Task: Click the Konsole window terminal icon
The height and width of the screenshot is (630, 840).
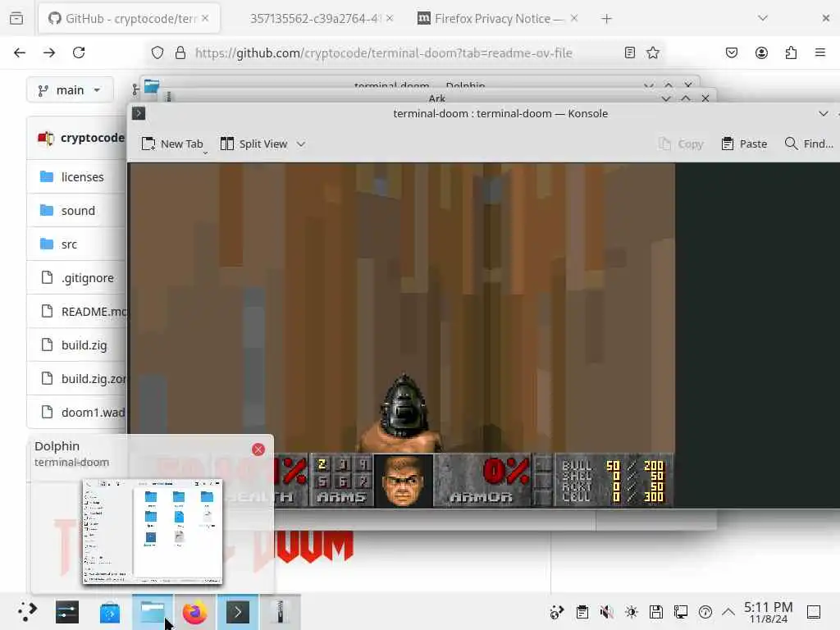Action: coord(139,113)
